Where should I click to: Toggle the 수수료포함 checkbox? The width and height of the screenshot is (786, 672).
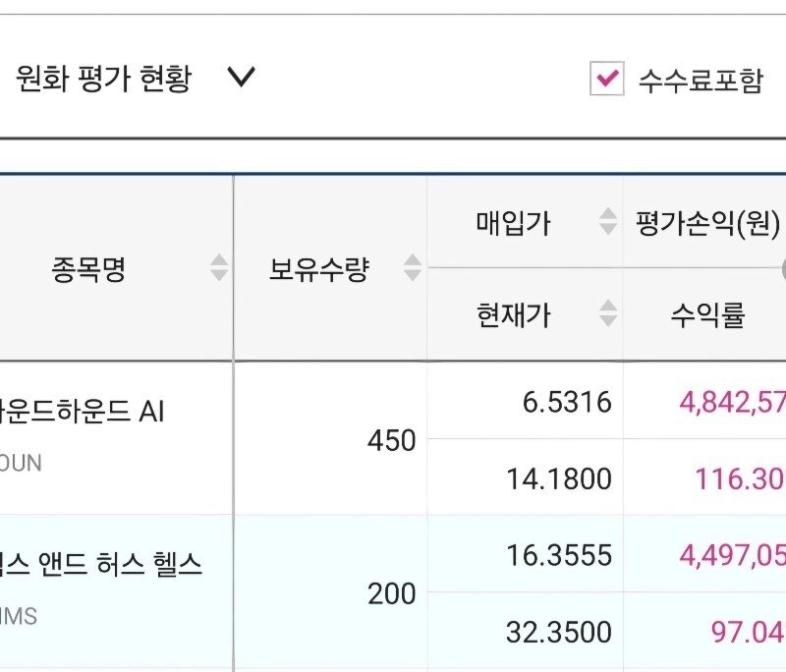click(x=607, y=79)
